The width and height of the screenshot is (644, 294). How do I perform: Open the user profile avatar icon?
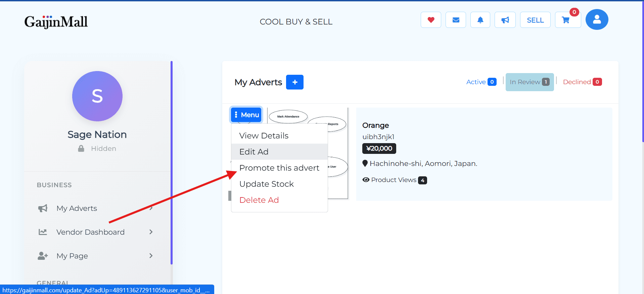(597, 19)
